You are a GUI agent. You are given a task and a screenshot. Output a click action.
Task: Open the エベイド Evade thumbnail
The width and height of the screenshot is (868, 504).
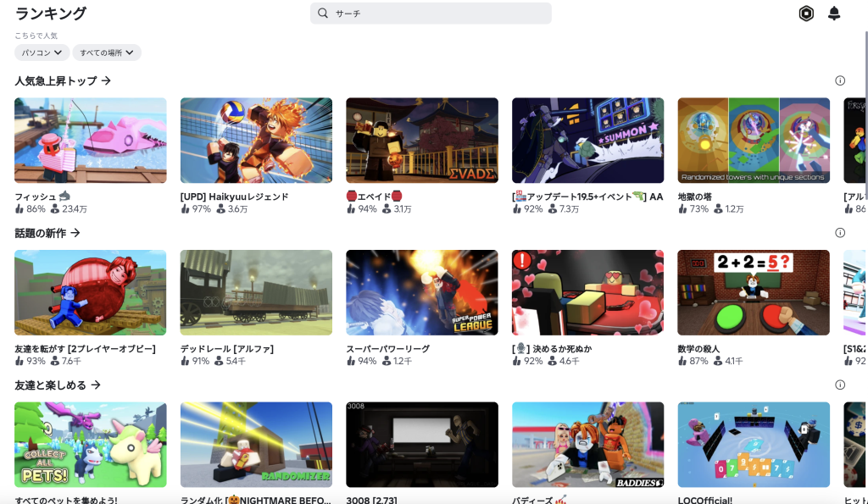point(422,141)
